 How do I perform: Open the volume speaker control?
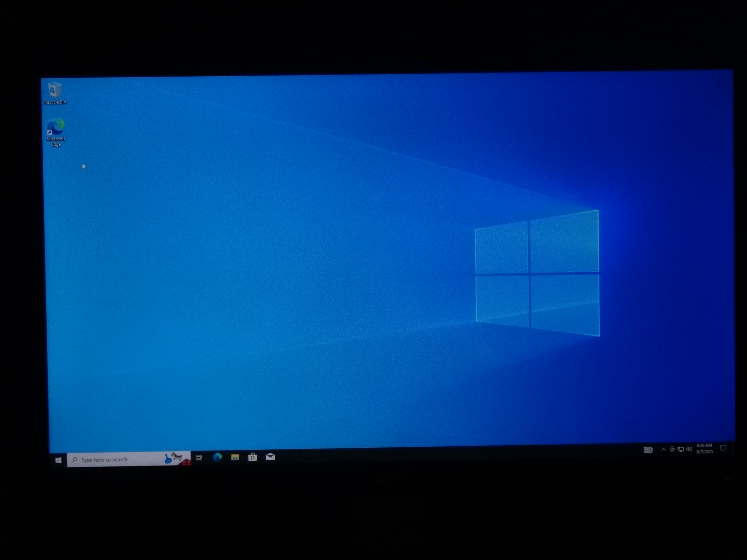pyautogui.click(x=689, y=449)
